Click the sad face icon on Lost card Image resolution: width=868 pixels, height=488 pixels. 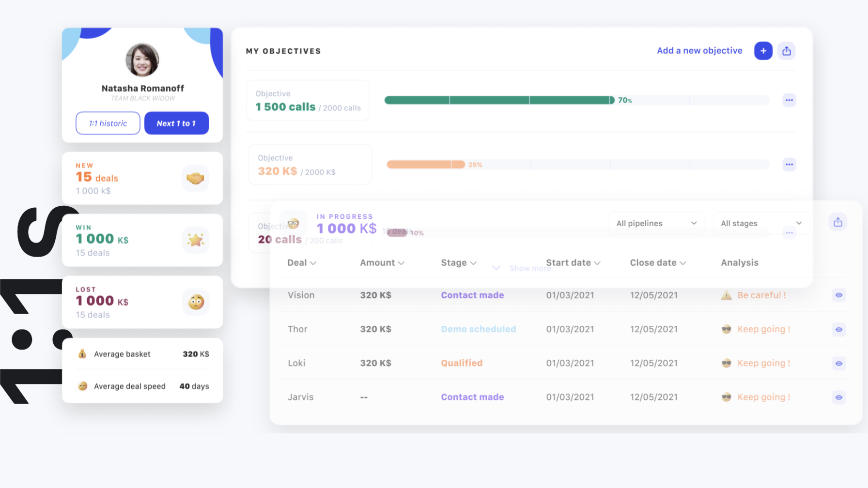click(x=196, y=302)
